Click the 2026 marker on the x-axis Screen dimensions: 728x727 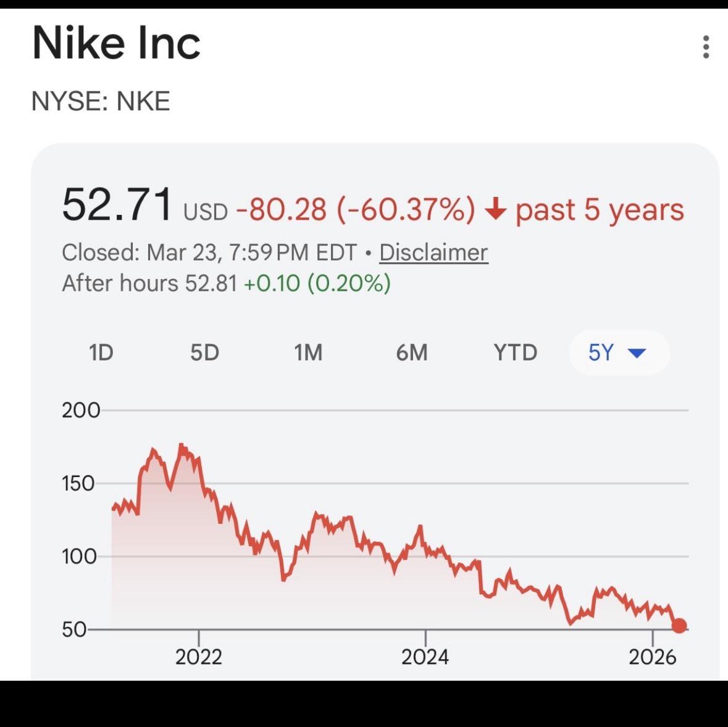tap(652, 657)
